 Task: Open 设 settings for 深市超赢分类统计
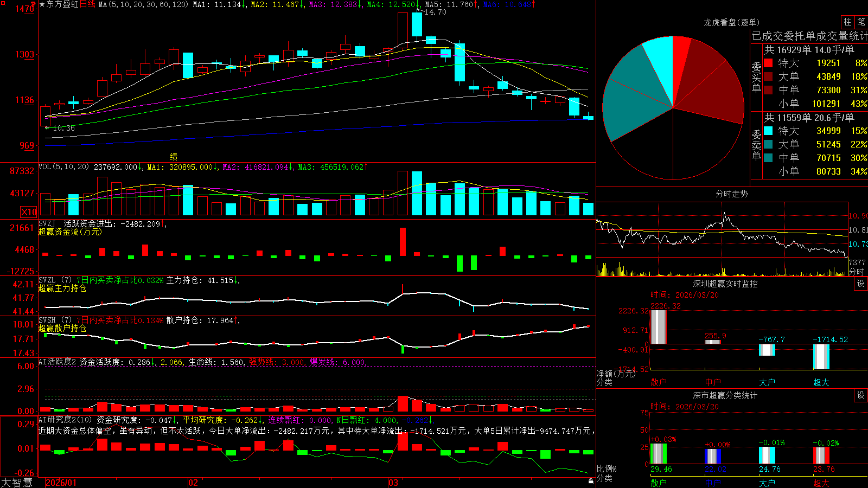click(861, 395)
